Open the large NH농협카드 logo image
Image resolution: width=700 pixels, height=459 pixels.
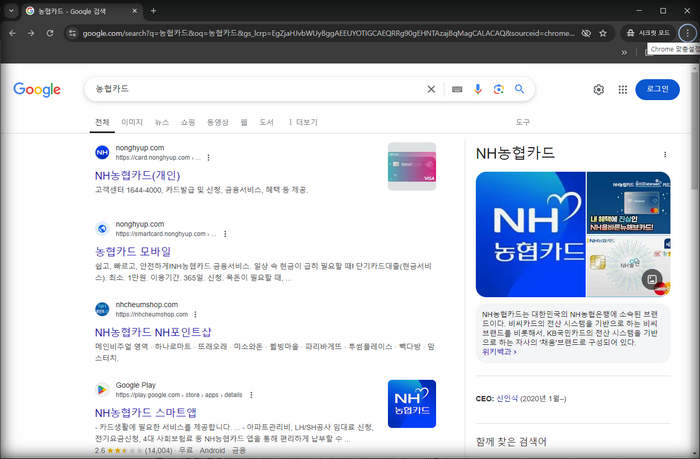[x=530, y=234]
